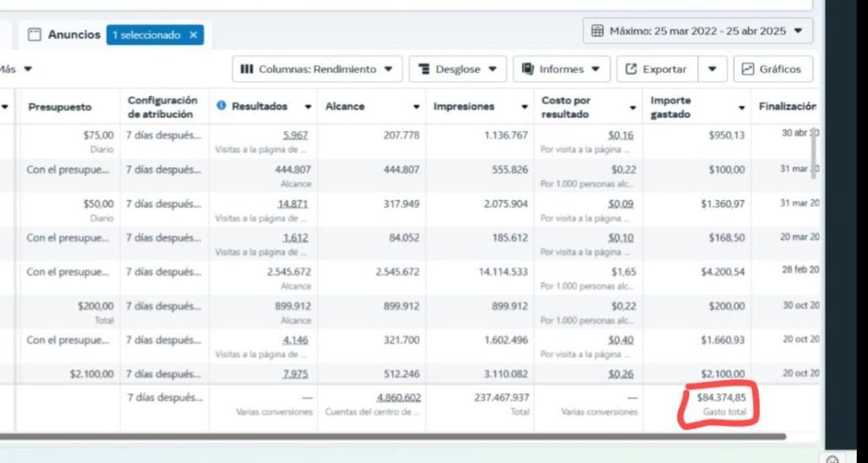Click the reach value 207.778

click(x=401, y=135)
